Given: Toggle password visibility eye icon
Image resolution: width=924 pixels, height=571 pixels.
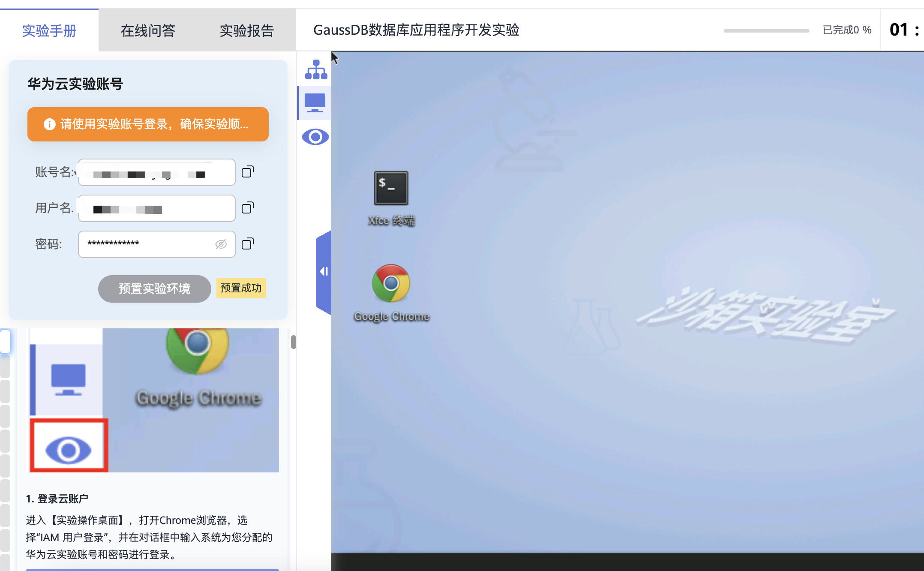Looking at the screenshot, I should (221, 244).
